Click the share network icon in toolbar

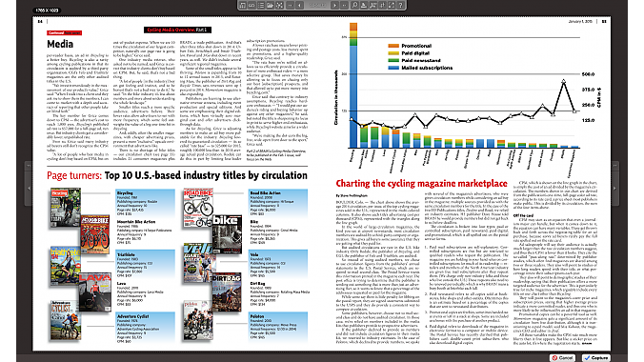click(279, 6)
